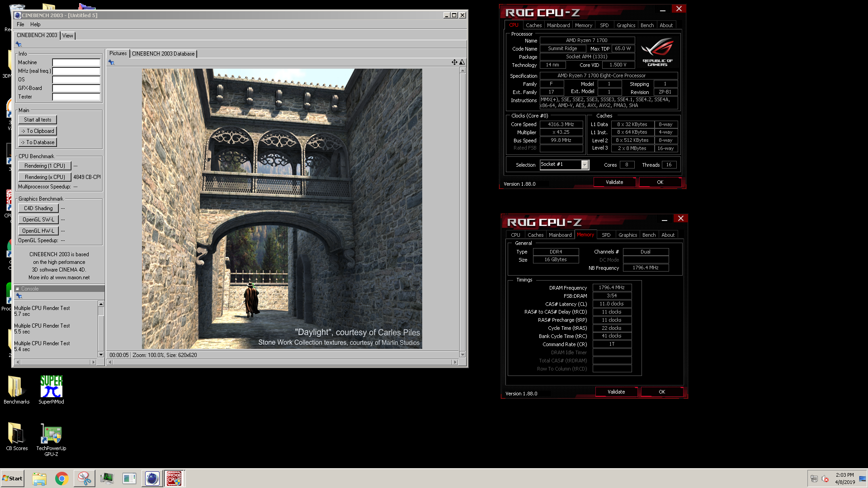Open the Snipping Tool taskbar icon
Image resolution: width=868 pixels, height=488 pixels.
(84, 479)
